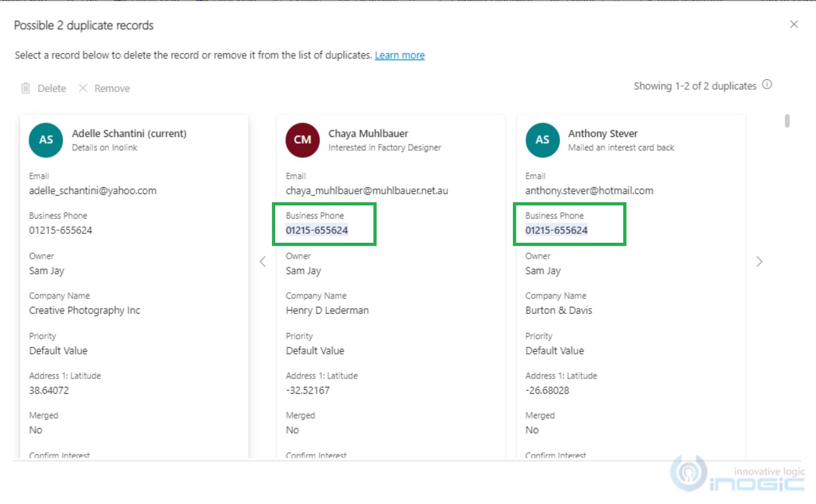Click the vertical scrollbar thumb
The width and height of the screenshot is (816, 504).
(x=787, y=120)
